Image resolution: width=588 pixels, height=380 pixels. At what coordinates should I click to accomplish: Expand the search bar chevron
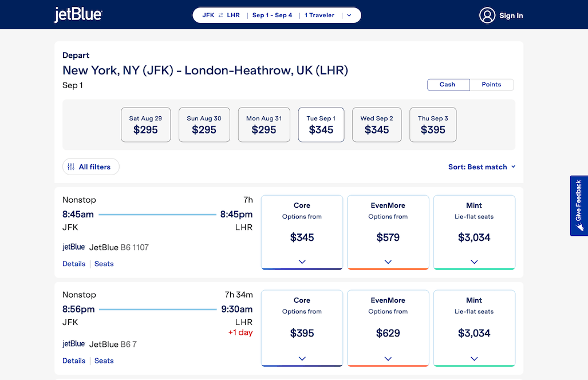[349, 15]
